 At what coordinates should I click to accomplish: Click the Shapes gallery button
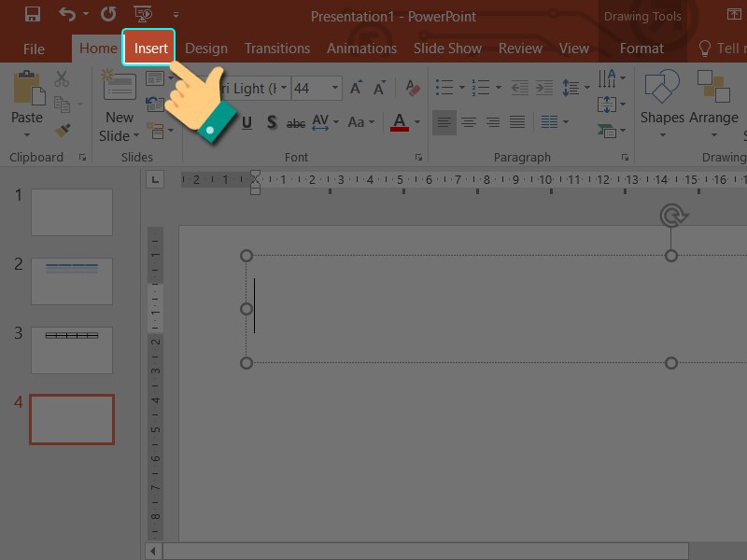662,100
